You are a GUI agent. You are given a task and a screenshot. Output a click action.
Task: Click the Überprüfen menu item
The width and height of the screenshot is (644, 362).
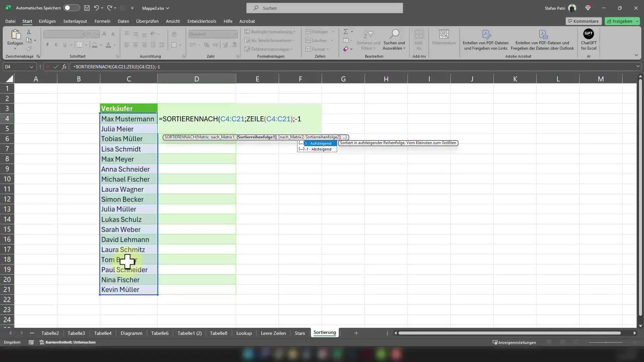coord(147,21)
